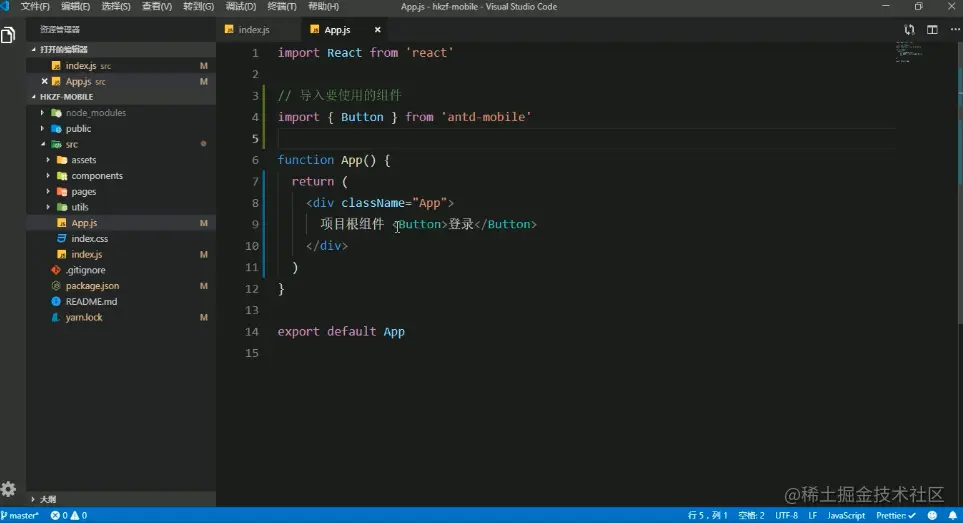
Task: Expand the public folder
Action: (121, 128)
